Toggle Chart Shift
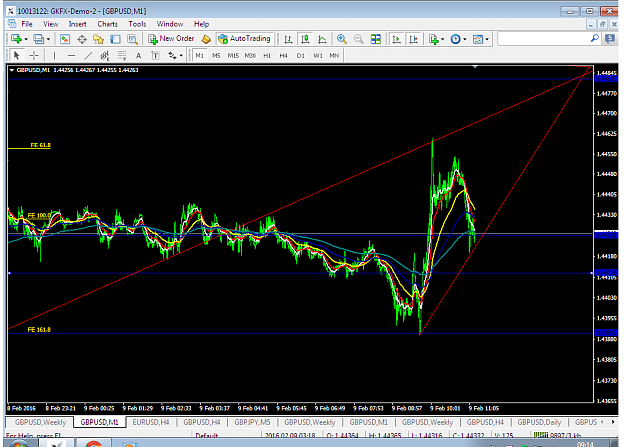Viewport: 625px width, 447px height. click(x=414, y=39)
